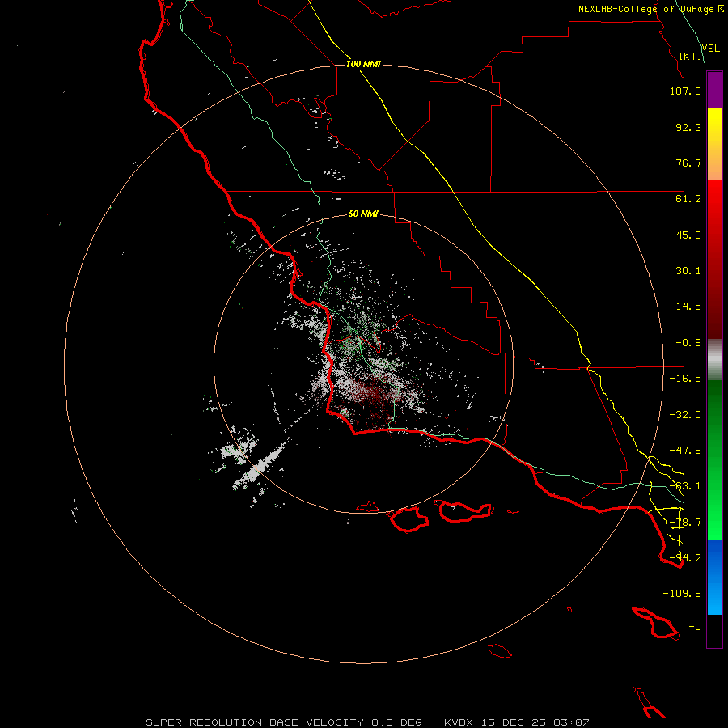
Task: Click the [KT] units label
Action: point(691,56)
